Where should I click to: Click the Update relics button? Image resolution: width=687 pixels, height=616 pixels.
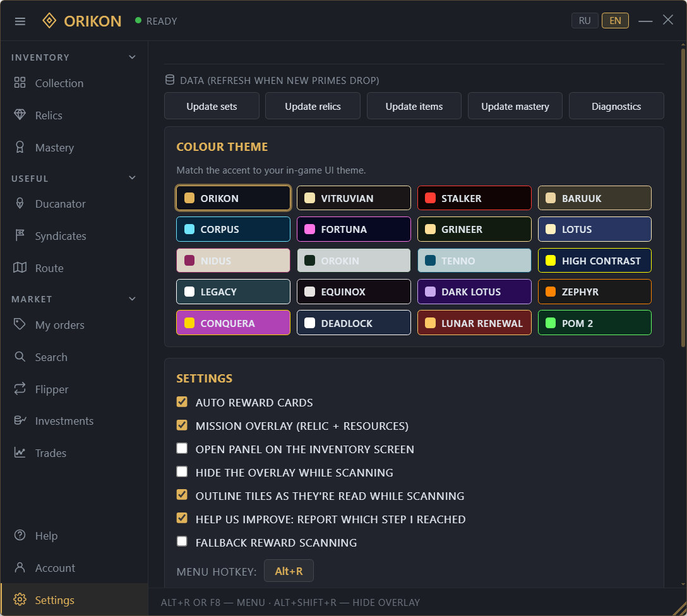[313, 106]
